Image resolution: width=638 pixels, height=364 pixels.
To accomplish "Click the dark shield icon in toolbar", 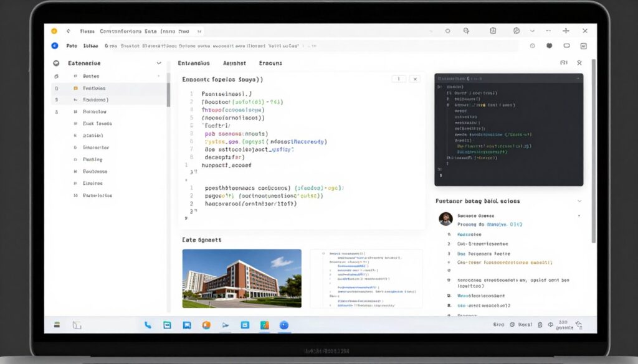I will pos(549,45).
